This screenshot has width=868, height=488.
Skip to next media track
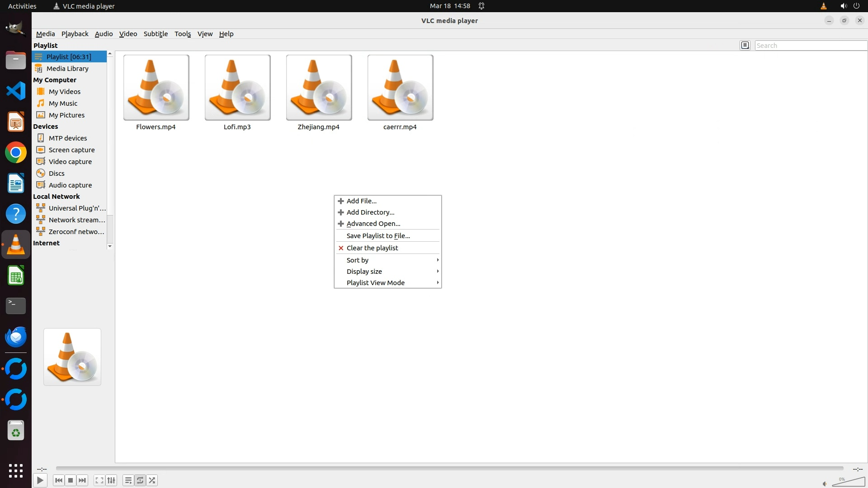pos(82,480)
